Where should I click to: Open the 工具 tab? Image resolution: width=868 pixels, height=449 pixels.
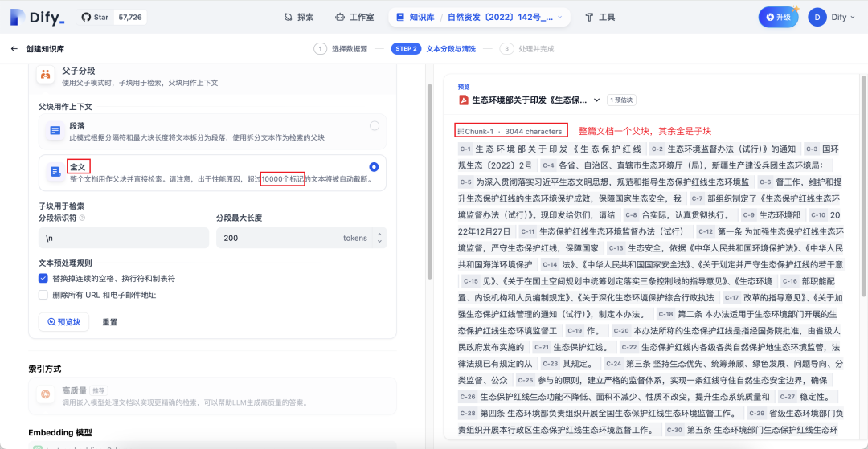coord(600,17)
